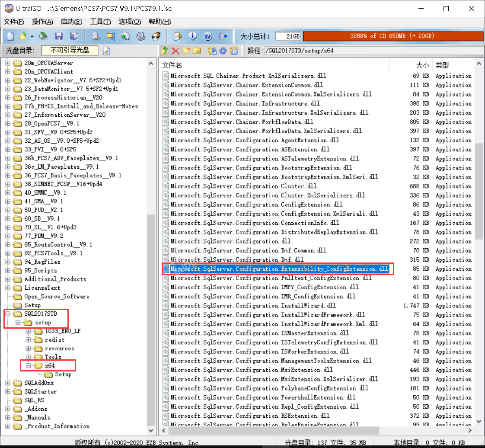Image resolution: width=485 pixels, height=448 pixels.
Task: Open the dropdown arrow beside the open icon
Action: click(32, 36)
